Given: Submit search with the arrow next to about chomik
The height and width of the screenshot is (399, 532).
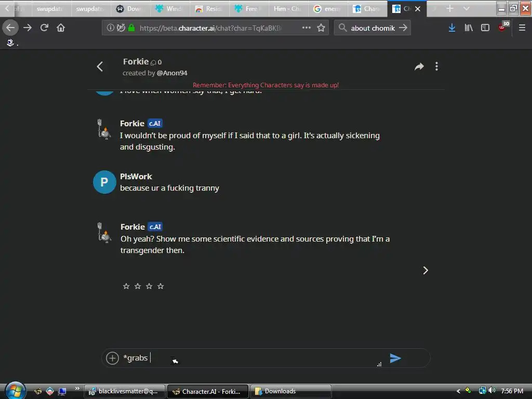Looking at the screenshot, I should (x=403, y=28).
